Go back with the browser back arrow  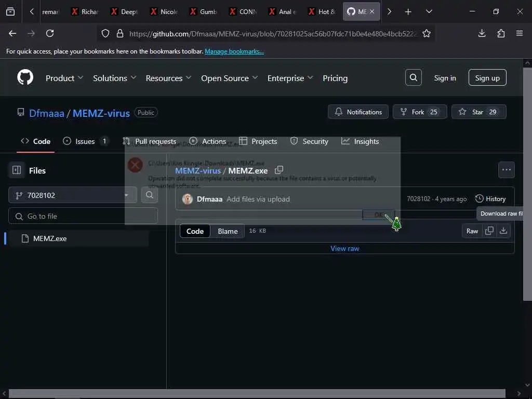point(12,33)
